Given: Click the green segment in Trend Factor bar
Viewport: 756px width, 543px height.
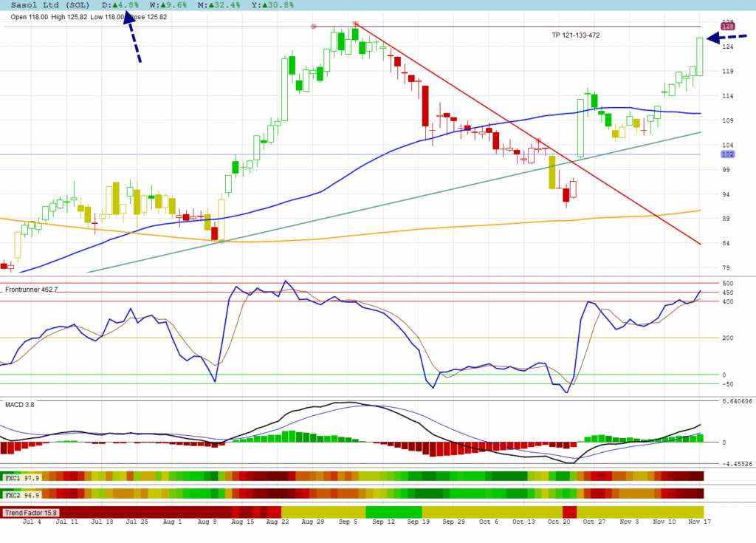Looking at the screenshot, I should coord(394,512).
